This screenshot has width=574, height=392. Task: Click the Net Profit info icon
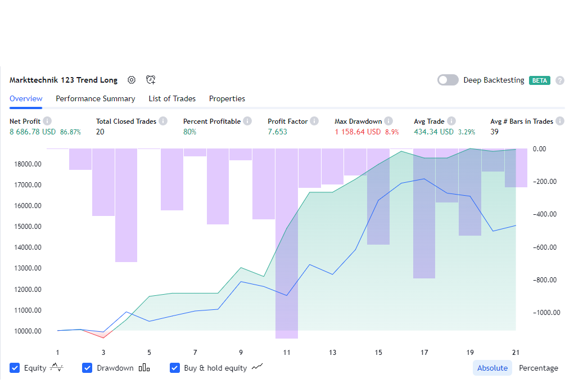click(48, 121)
